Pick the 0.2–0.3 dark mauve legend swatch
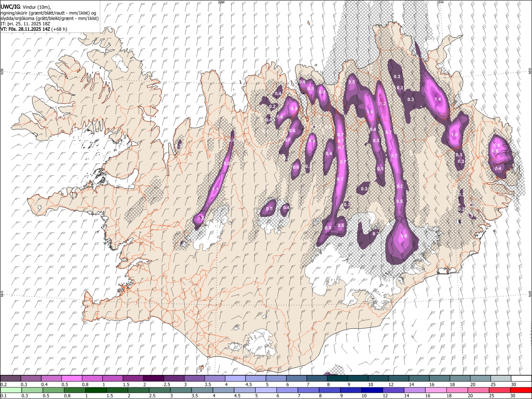The height and width of the screenshot is (399, 532). 10,378
